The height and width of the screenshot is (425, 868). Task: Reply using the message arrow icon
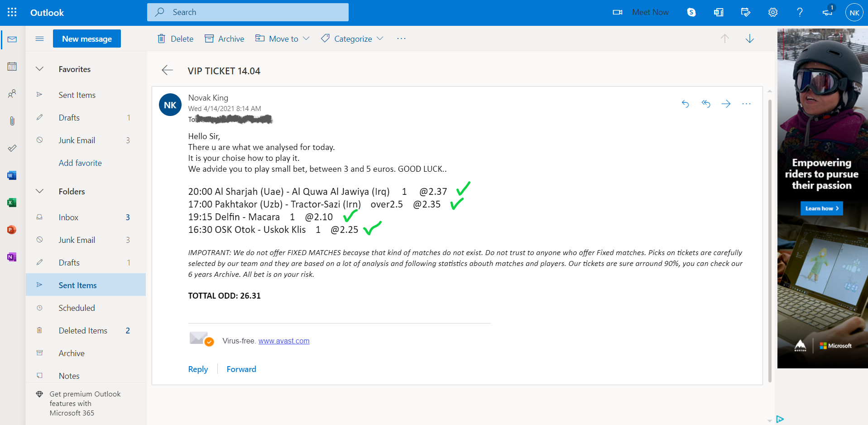pyautogui.click(x=686, y=104)
